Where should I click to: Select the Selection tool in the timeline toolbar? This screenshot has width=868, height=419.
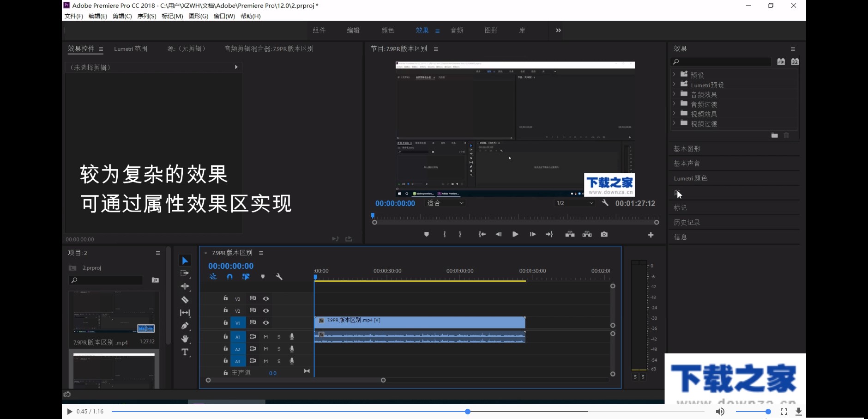tap(185, 260)
